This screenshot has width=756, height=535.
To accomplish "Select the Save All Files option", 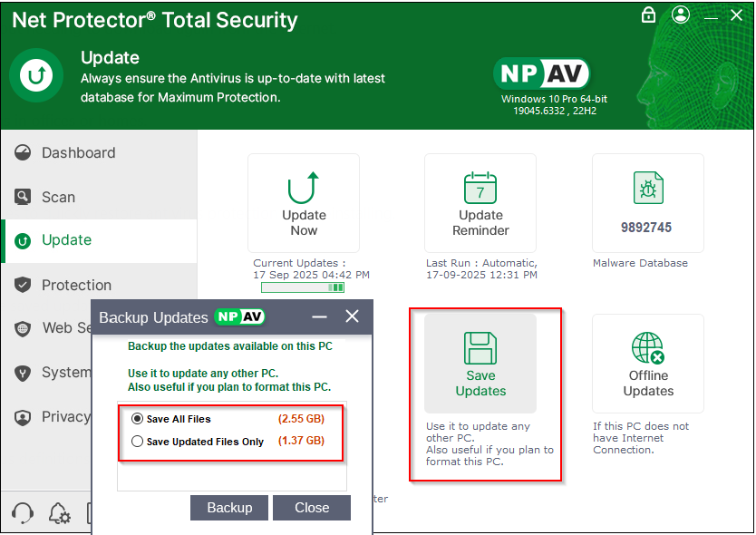I will point(138,419).
